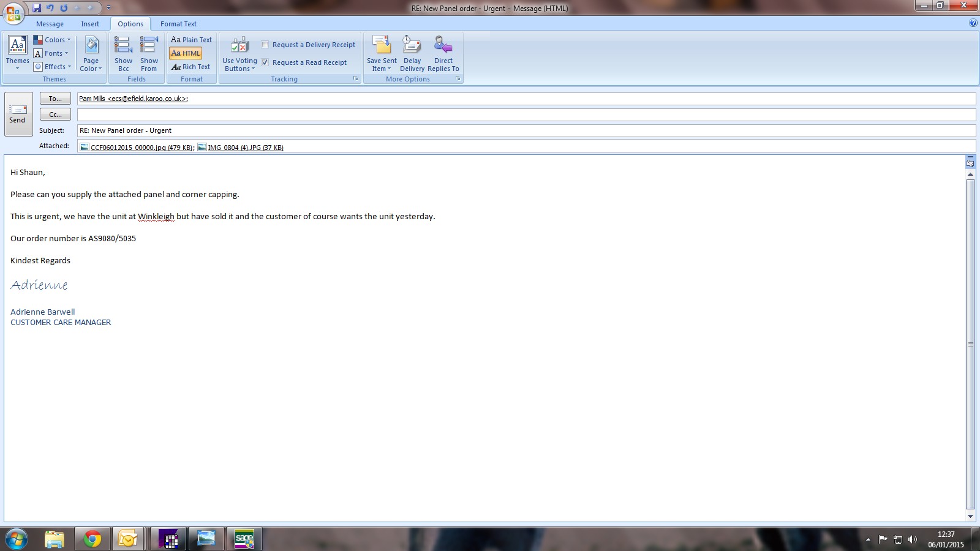Image resolution: width=980 pixels, height=551 pixels.
Task: Open Windows Explorer from the taskbar
Action: click(55, 539)
